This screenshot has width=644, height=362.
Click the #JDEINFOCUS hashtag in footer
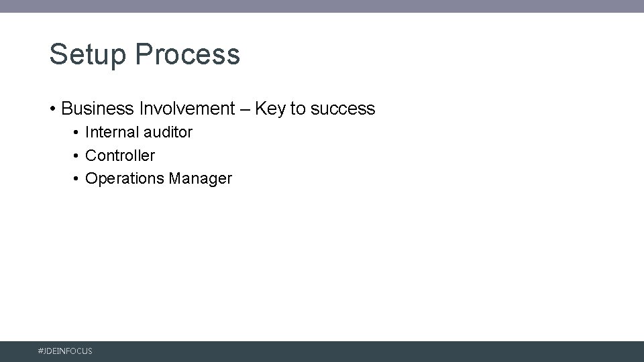(x=66, y=351)
